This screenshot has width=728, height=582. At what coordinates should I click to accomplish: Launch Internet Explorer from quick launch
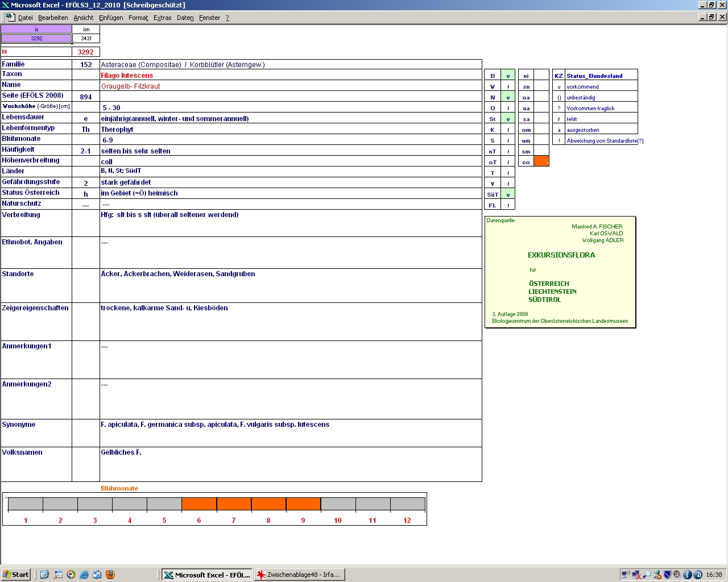[x=84, y=575]
